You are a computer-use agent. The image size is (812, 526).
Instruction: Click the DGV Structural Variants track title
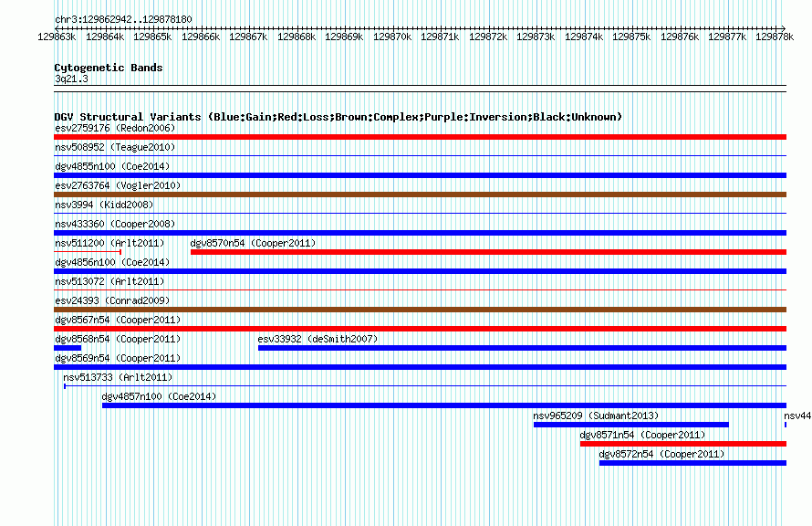pyautogui.click(x=338, y=117)
